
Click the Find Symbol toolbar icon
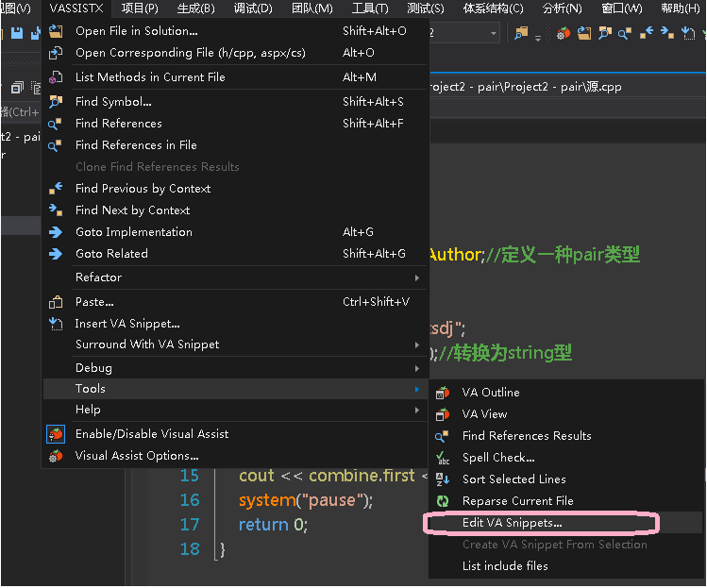[605, 33]
